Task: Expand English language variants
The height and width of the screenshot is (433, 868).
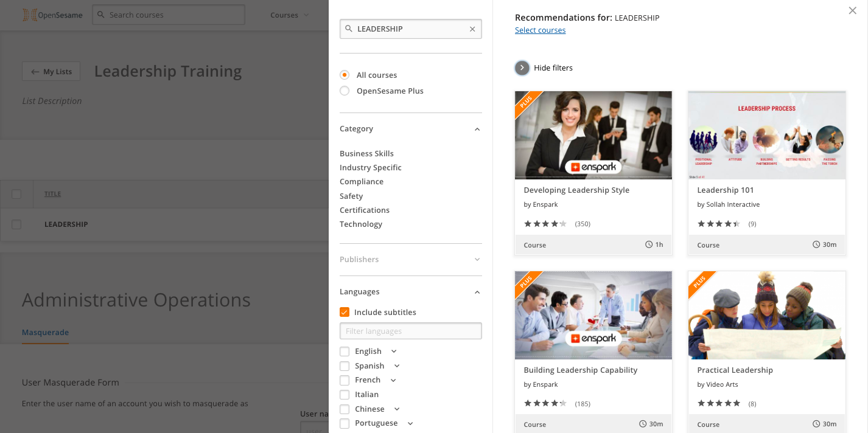Action: pyautogui.click(x=394, y=352)
